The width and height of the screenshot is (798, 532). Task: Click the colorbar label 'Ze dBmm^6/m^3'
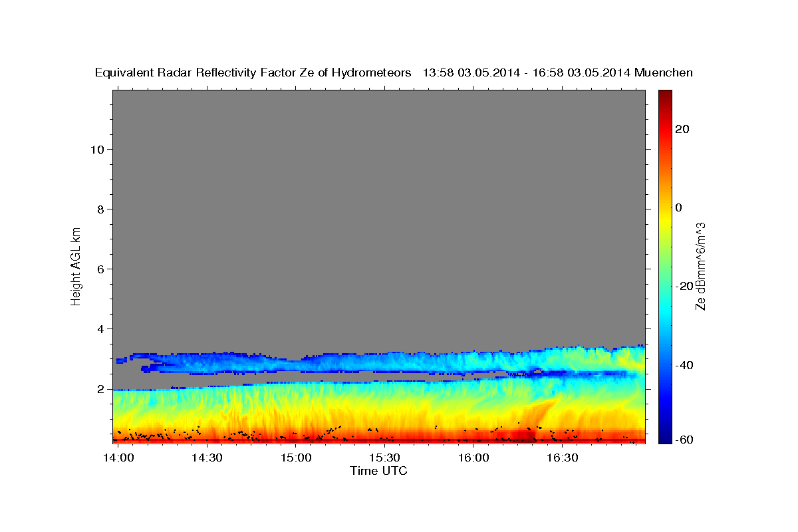click(700, 266)
